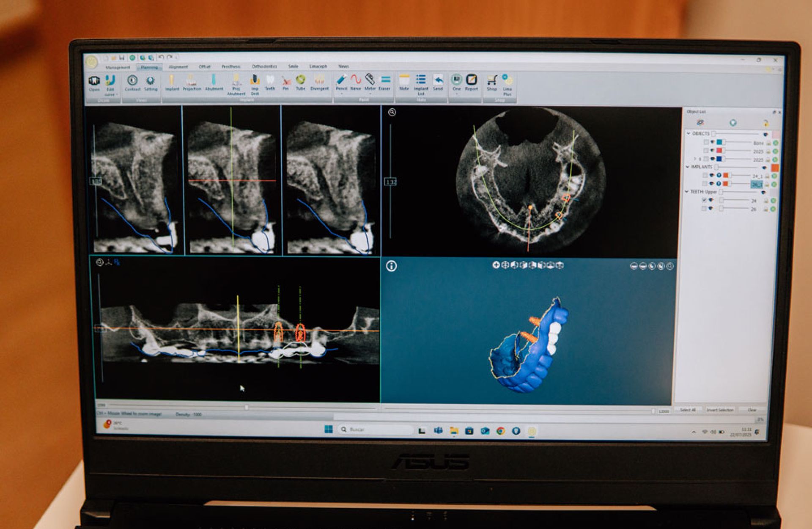Collapse the IMPLANTS group
This screenshot has height=529, width=812.
[x=687, y=167]
